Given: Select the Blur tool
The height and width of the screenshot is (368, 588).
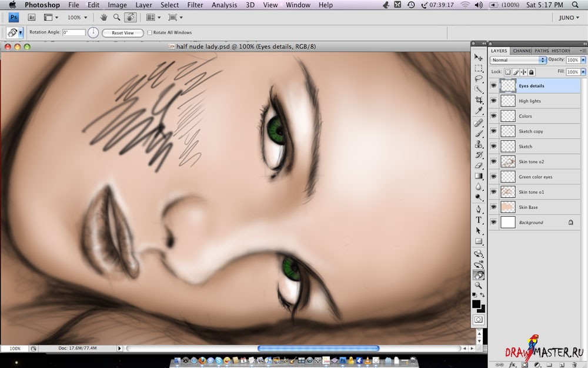Looking at the screenshot, I should tap(479, 186).
